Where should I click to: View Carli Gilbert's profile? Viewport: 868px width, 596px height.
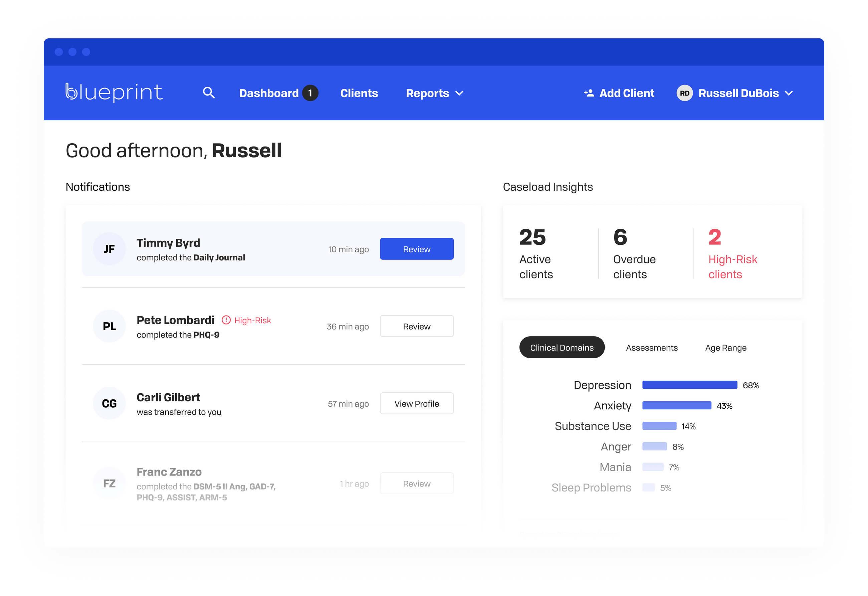pyautogui.click(x=416, y=403)
